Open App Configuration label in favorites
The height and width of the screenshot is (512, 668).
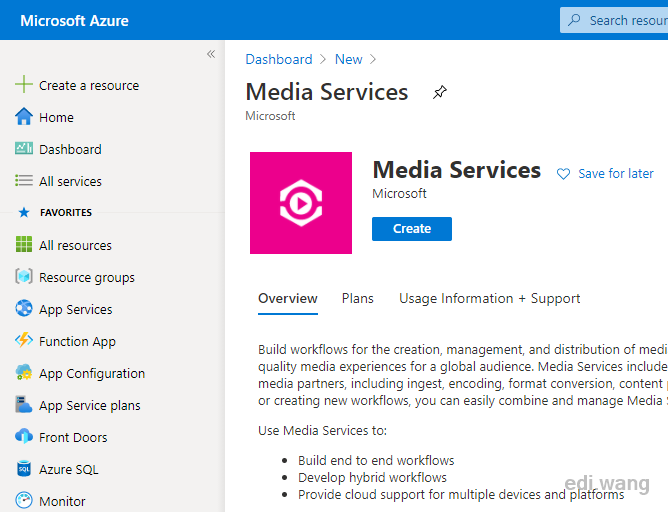[x=92, y=374]
